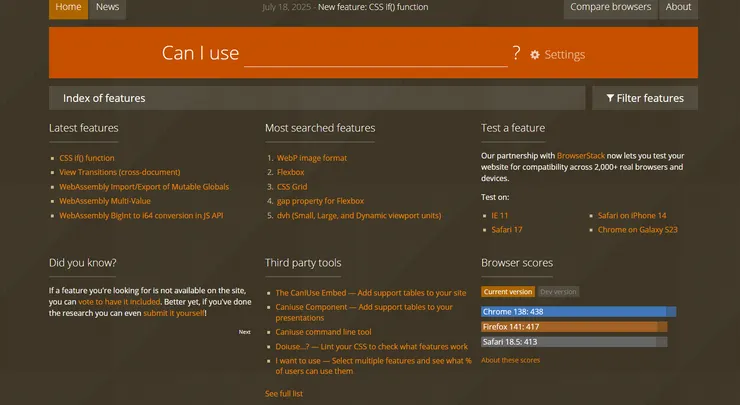This screenshot has width=740, height=405.
Task: Click the Filter features funnel icon
Action: click(x=610, y=98)
